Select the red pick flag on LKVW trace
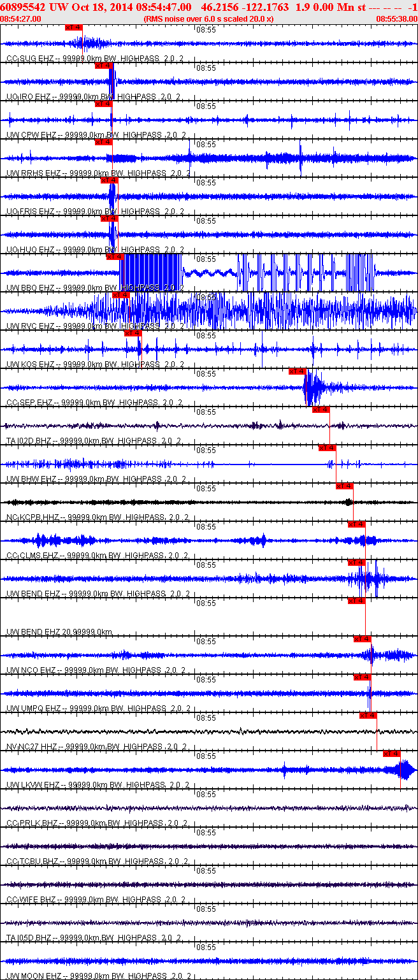The height and width of the screenshot is (980, 418). click(391, 754)
